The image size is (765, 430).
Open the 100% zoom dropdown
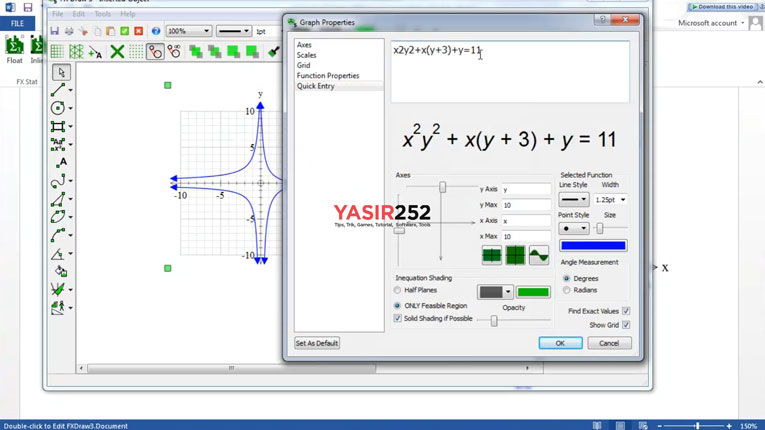(x=188, y=31)
